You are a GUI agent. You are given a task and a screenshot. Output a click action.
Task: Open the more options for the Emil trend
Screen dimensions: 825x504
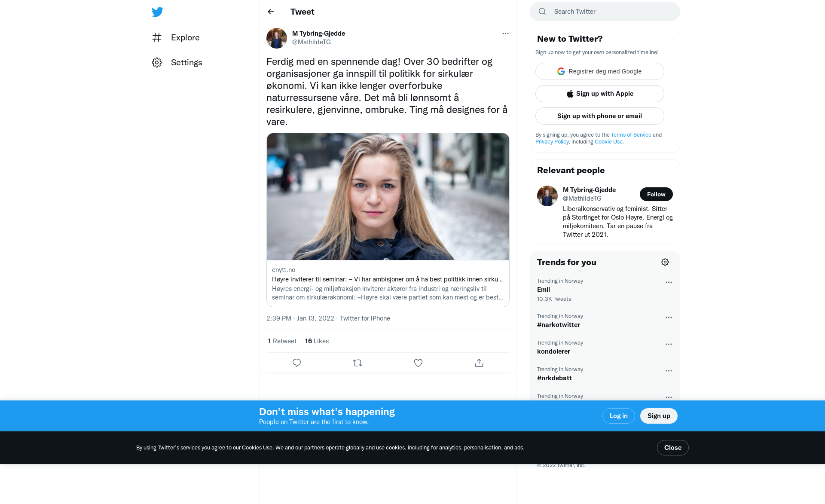[669, 282]
